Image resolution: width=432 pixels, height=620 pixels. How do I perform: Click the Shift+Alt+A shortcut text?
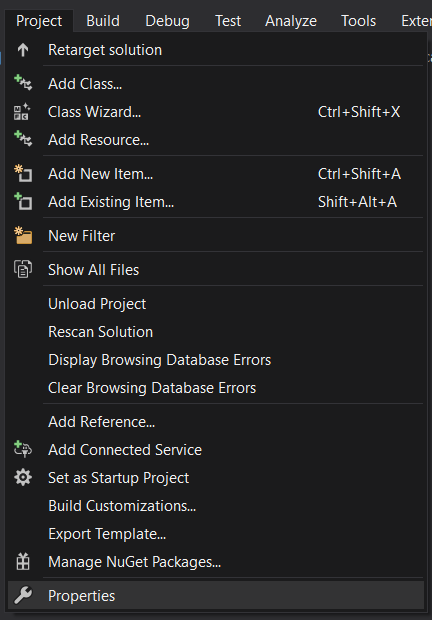click(357, 202)
